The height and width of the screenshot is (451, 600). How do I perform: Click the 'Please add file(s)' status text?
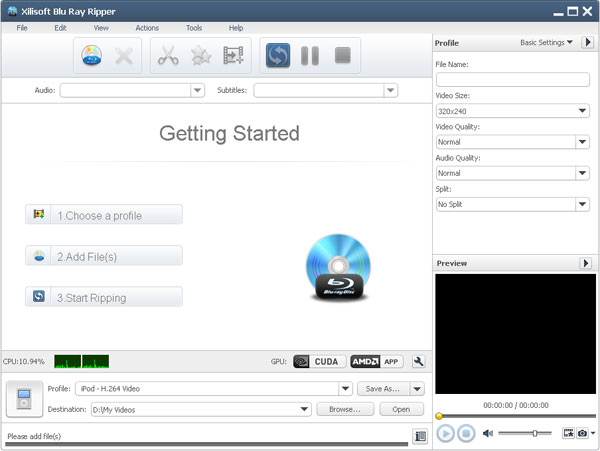[x=34, y=436]
